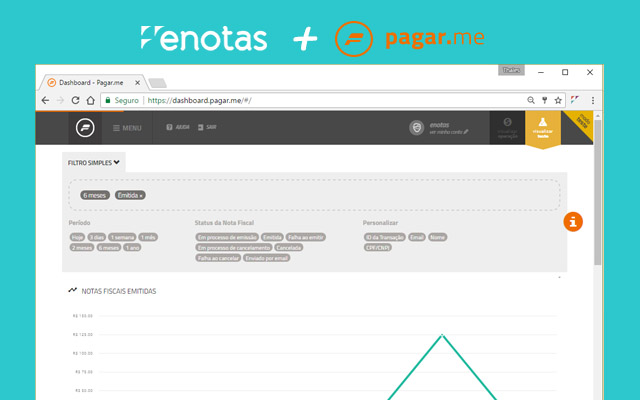Select the '6 meses' period option
This screenshot has width=640, height=400.
click(109, 247)
